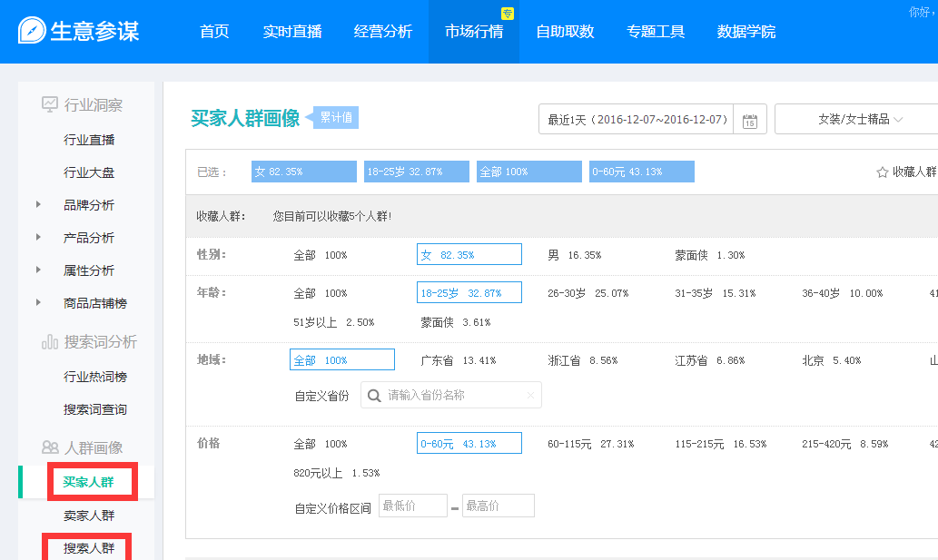Click the 最低价 minimum price input field

click(x=412, y=506)
